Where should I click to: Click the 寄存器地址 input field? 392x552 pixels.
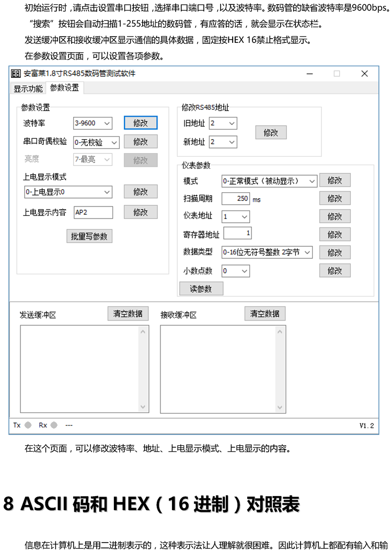(x=237, y=233)
